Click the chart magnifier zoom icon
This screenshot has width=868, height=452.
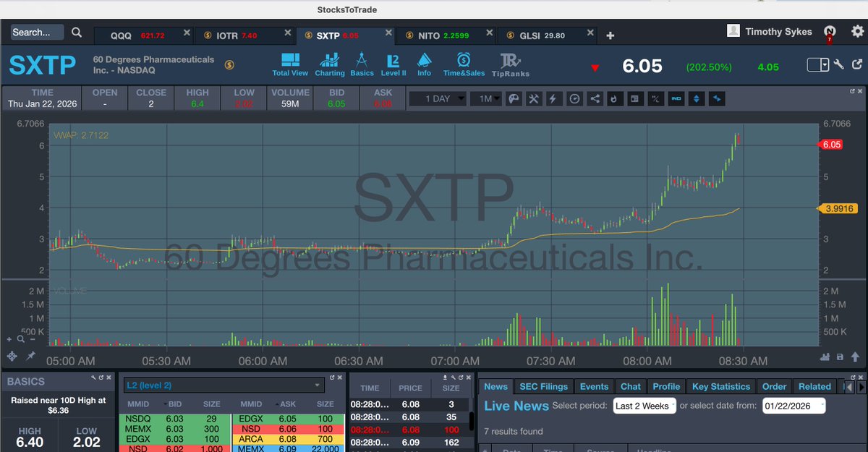click(21, 338)
